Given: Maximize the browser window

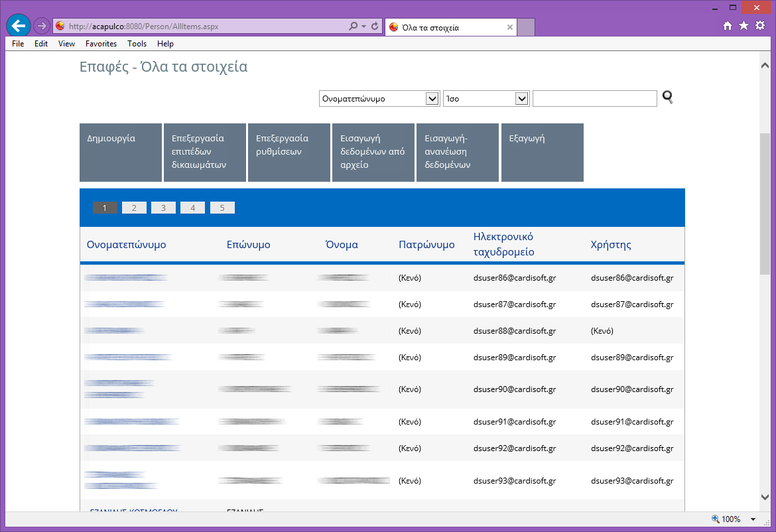Looking at the screenshot, I should click(x=733, y=8).
